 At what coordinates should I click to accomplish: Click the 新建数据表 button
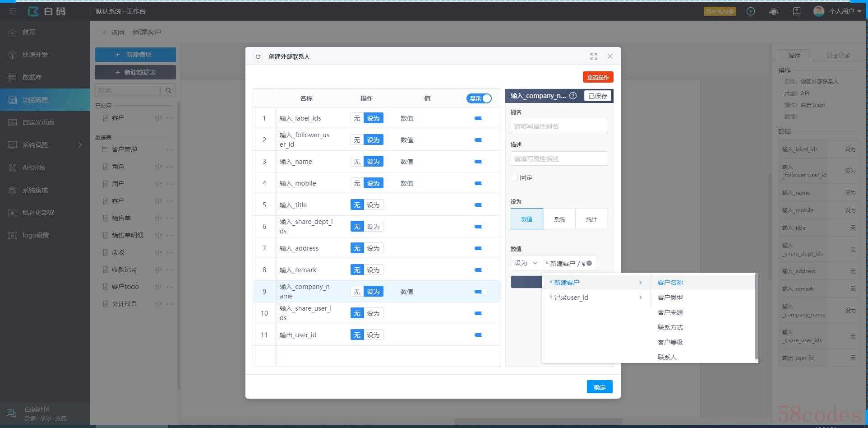tap(135, 72)
